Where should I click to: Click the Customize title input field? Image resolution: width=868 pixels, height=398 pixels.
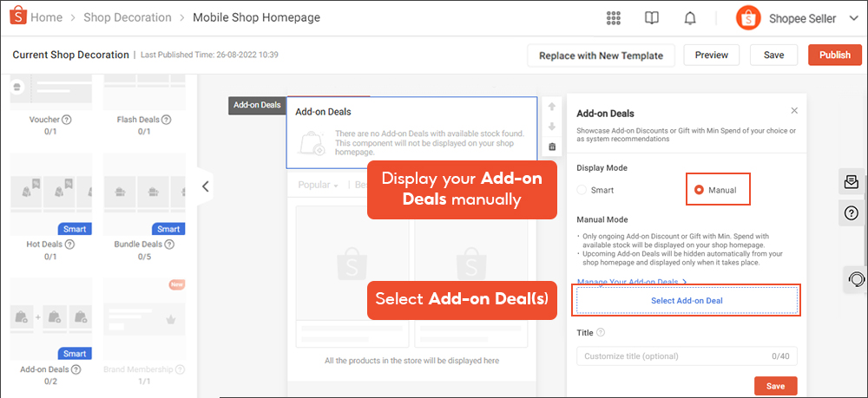[x=673, y=356]
